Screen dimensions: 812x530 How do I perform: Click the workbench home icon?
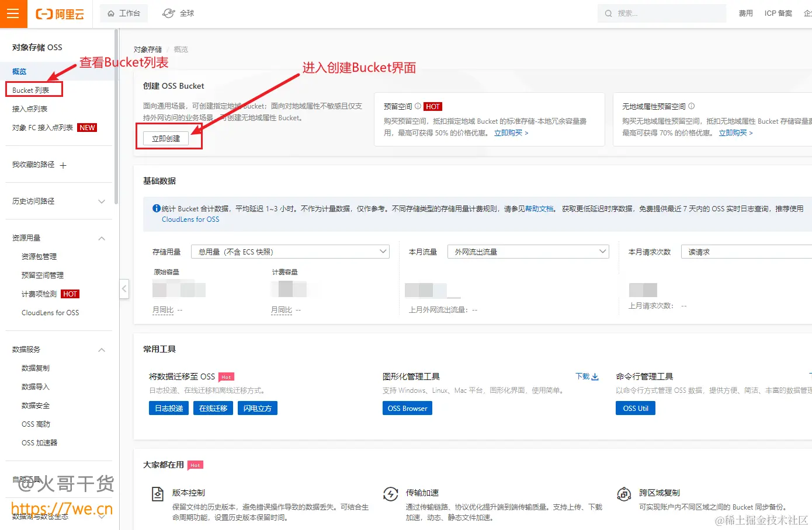pyautogui.click(x=111, y=13)
